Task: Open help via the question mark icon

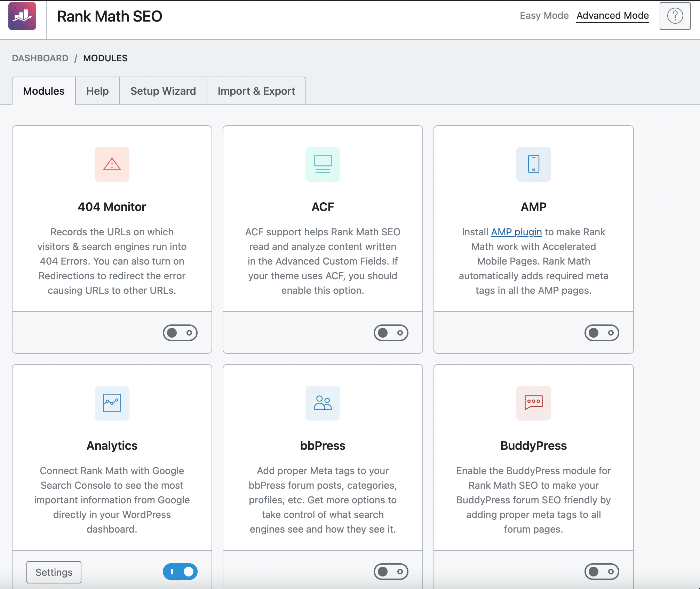Action: pyautogui.click(x=675, y=16)
